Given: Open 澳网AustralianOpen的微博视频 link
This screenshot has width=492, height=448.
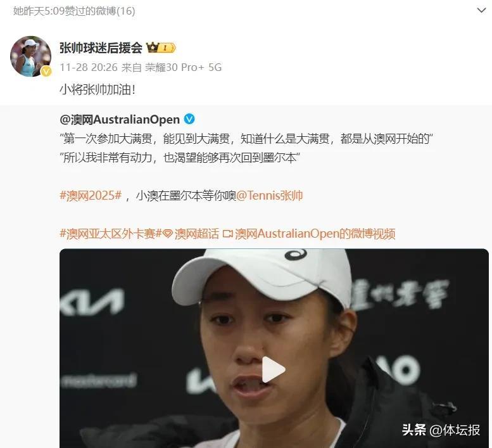Looking at the screenshot, I should pyautogui.click(x=315, y=234).
